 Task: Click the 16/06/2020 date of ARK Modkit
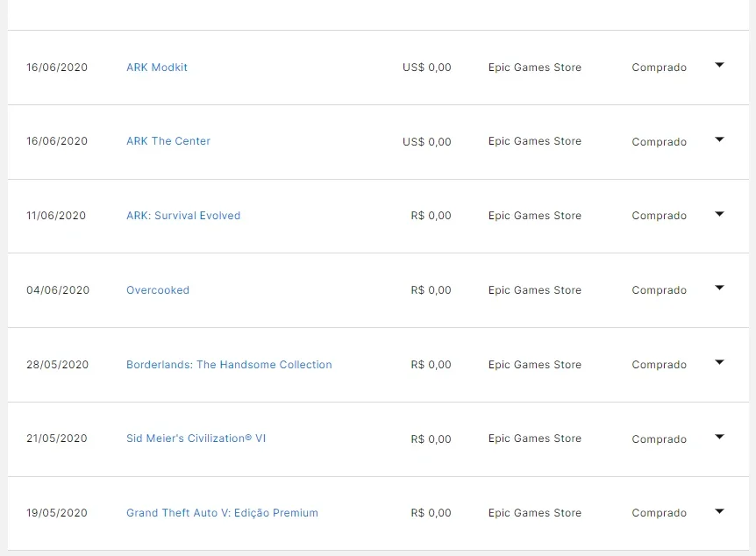pos(57,68)
